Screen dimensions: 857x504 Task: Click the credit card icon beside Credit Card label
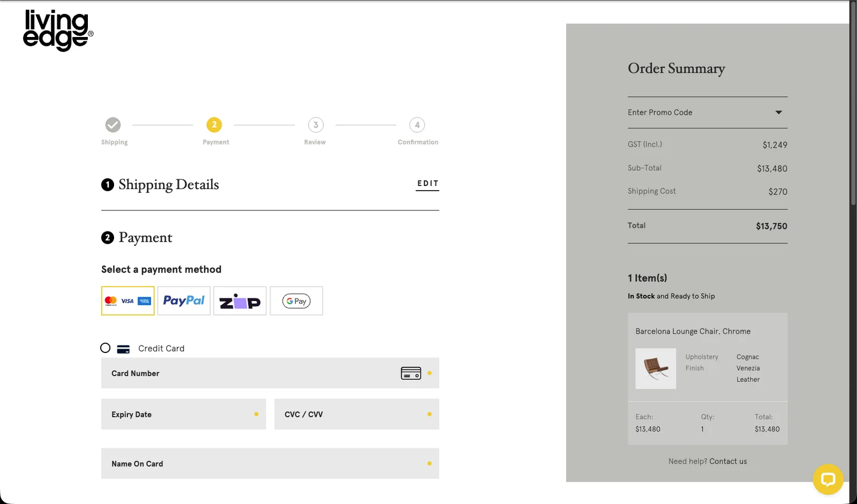point(123,349)
